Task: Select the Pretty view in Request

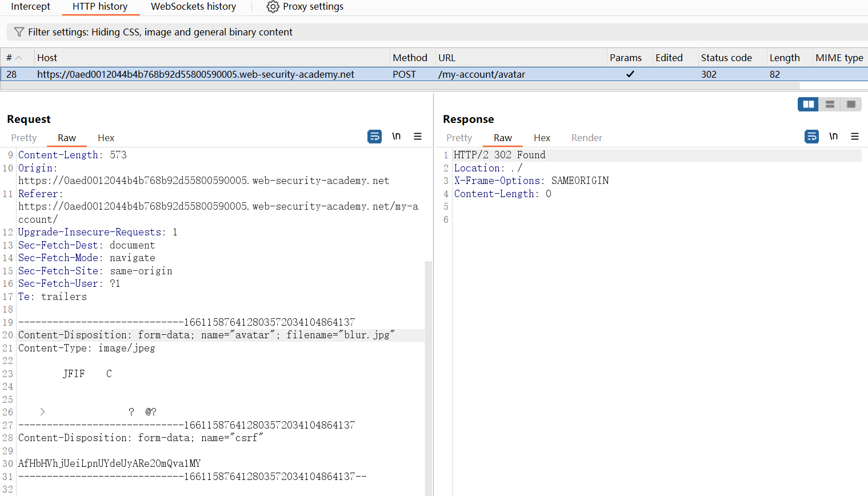Action: (24, 138)
